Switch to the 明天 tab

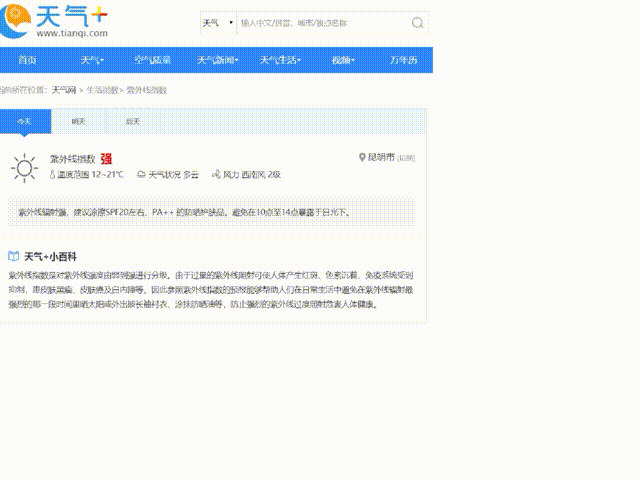78,121
